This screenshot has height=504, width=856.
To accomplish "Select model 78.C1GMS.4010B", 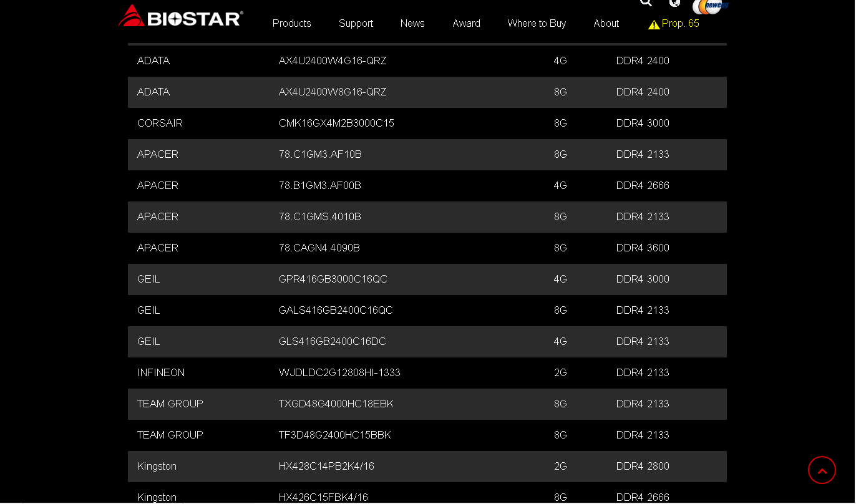I will click(320, 216).
